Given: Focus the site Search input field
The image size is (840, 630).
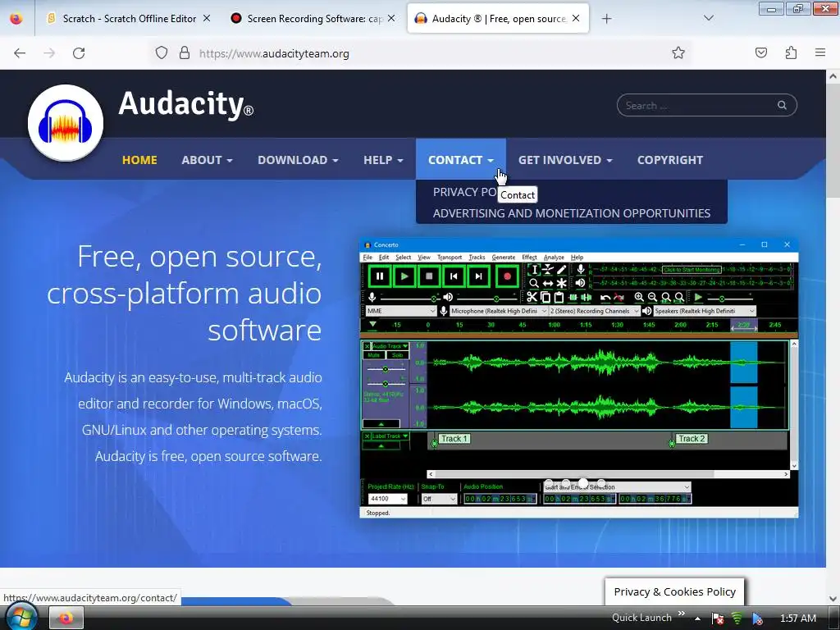Looking at the screenshot, I should pyautogui.click(x=699, y=105).
